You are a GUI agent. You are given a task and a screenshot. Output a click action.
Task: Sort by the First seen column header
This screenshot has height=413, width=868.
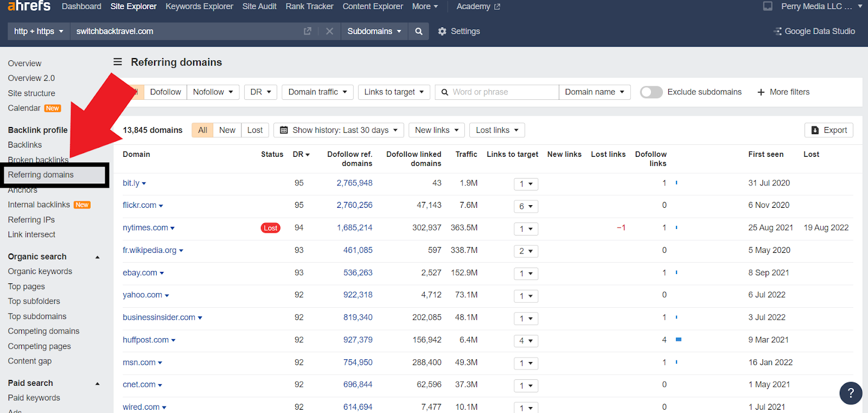click(x=766, y=155)
